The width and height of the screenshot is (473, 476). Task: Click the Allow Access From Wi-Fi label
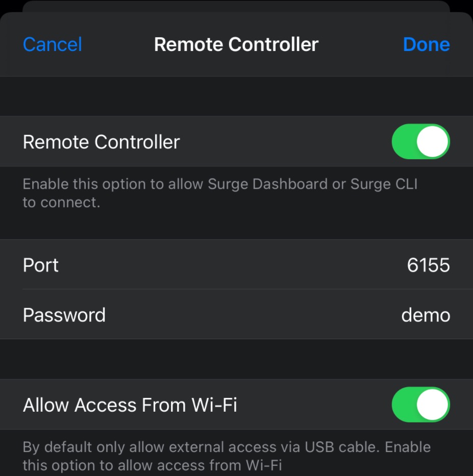click(130, 405)
